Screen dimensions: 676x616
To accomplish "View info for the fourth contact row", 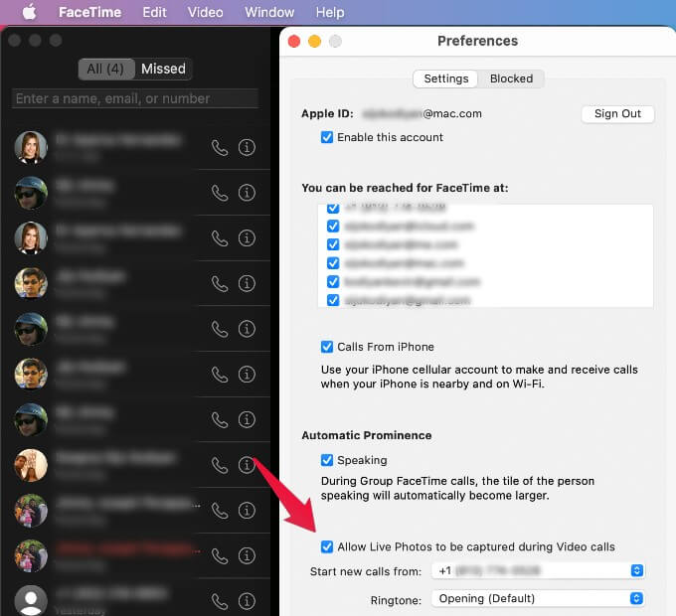I will coord(247,283).
